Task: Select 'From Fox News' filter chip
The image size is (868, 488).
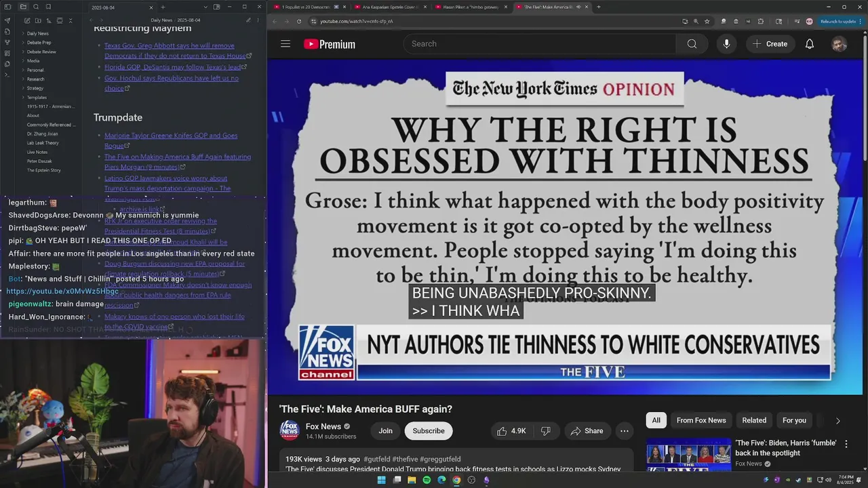Action: click(701, 420)
